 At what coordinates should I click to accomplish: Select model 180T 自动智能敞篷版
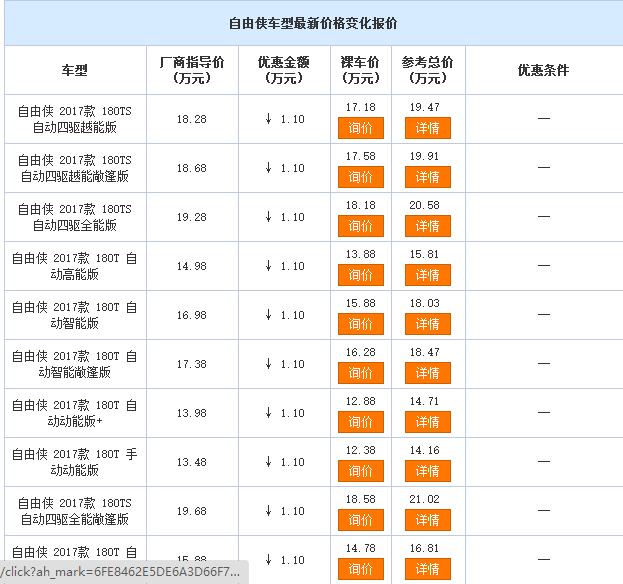[x=75, y=364]
